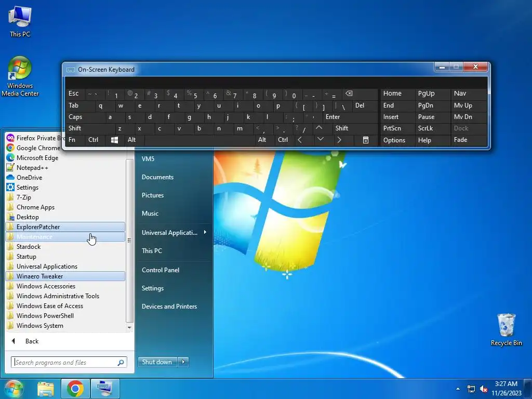Click the context menu key on keyboard
This screenshot has height=399, width=532.
(365, 140)
